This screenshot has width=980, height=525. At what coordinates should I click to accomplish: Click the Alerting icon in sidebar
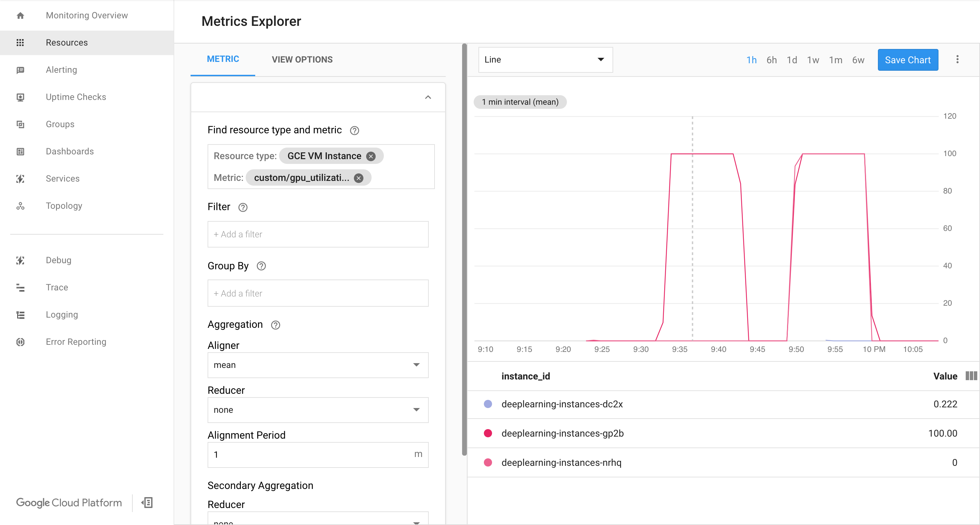point(20,69)
